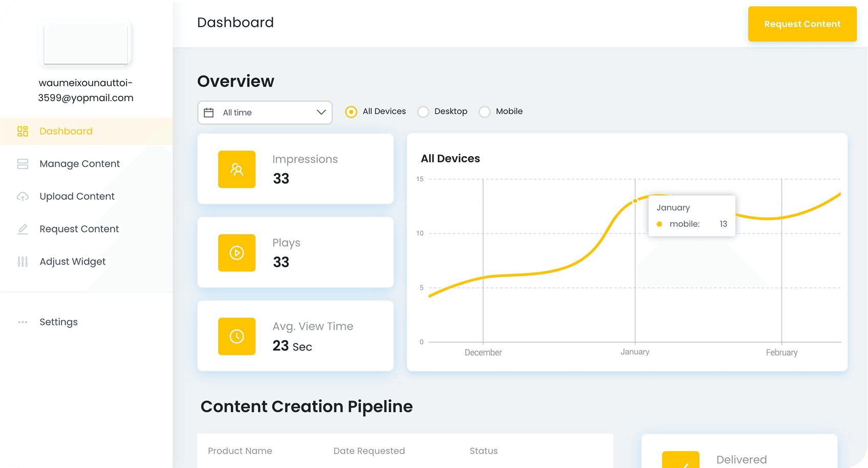Viewport: 868px width, 468px height.
Task: Click the Upload Content cloud icon
Action: (x=23, y=197)
